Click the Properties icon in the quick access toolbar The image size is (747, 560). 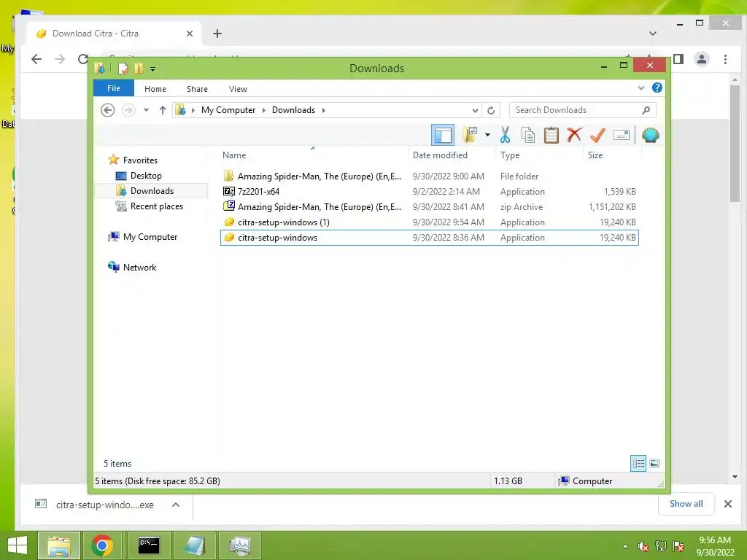tap(123, 69)
